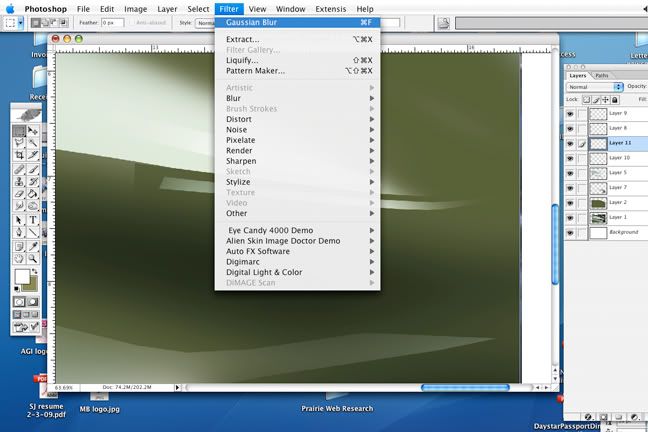The image size is (648, 432).
Task: Choose Extract... in the Filter menu
Action: [x=298, y=39]
